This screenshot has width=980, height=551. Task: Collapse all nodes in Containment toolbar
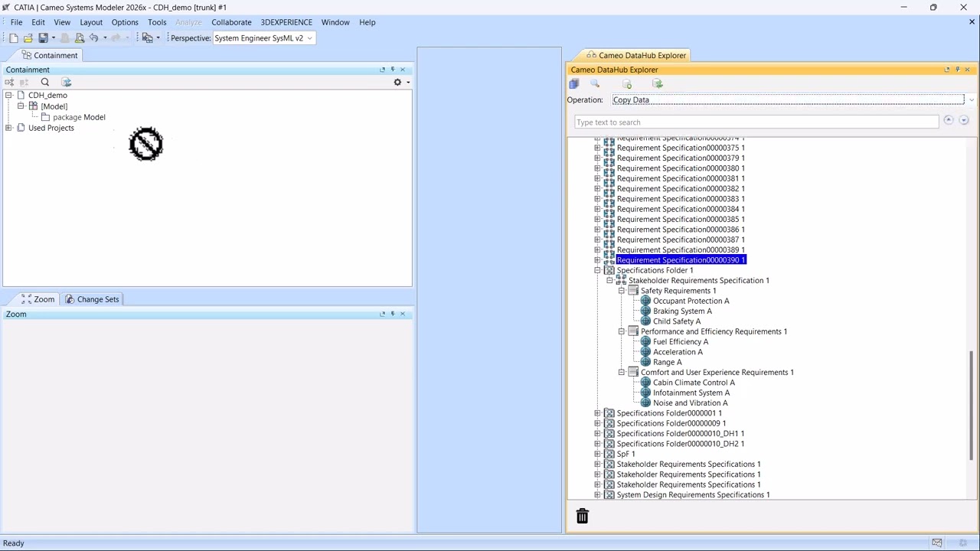point(9,82)
